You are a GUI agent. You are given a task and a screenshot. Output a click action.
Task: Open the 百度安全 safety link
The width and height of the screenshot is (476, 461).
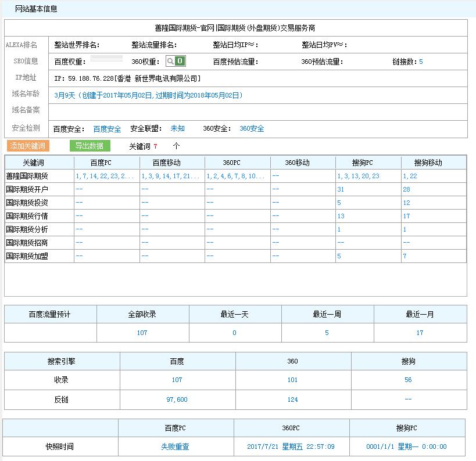click(103, 128)
